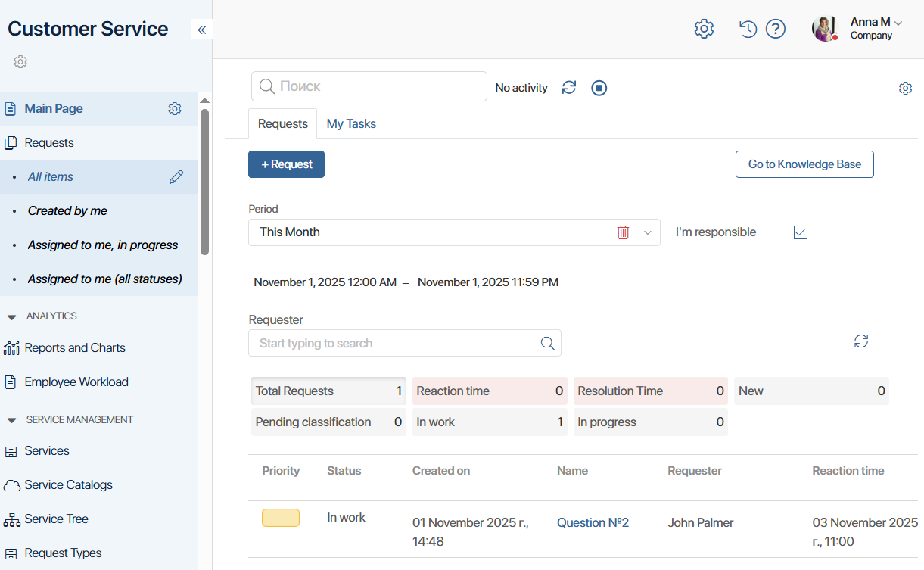The image size is (924, 570).
Task: Collapse the SERVICE MANAGEMENT section
Action: (12, 419)
